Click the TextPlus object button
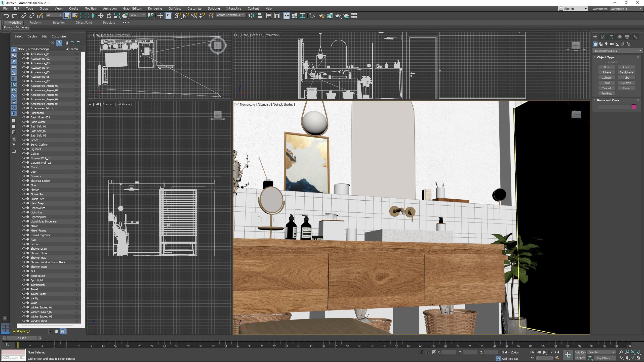 [607, 94]
